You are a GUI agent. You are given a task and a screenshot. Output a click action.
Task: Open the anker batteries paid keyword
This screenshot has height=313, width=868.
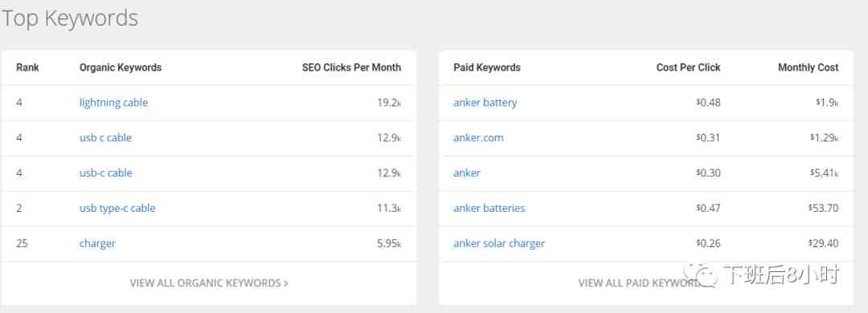(x=489, y=209)
